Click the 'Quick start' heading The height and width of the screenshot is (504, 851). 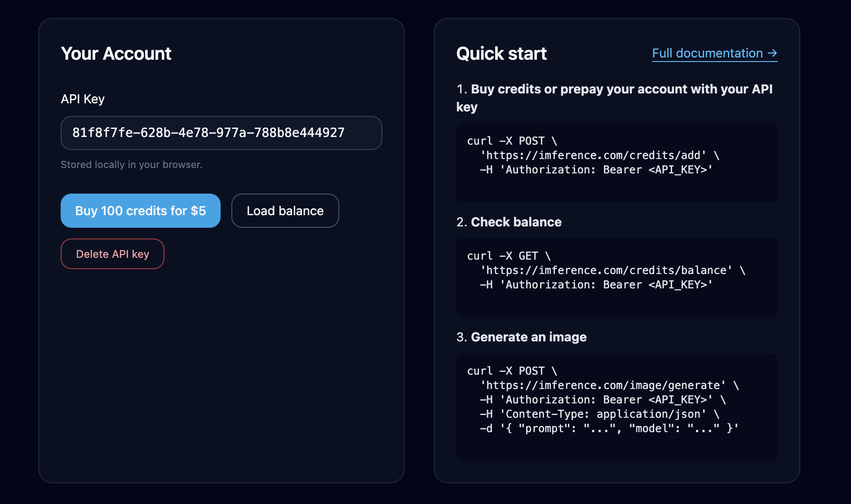point(501,53)
